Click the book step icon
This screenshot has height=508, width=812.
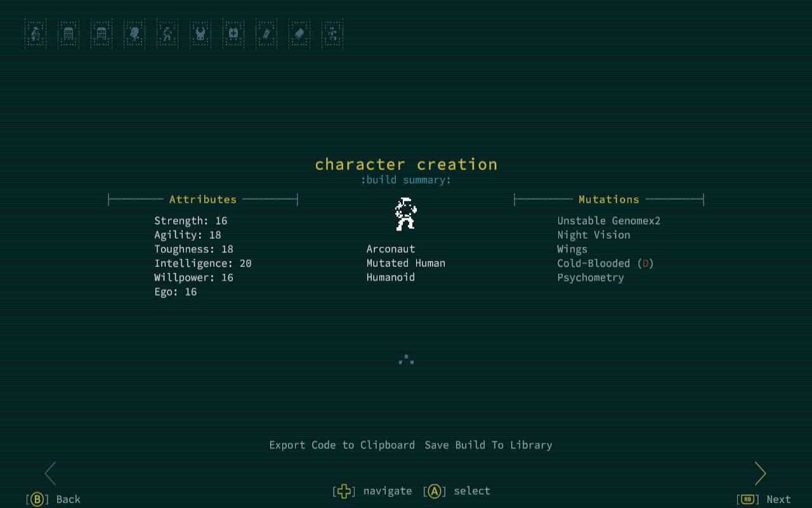click(299, 34)
